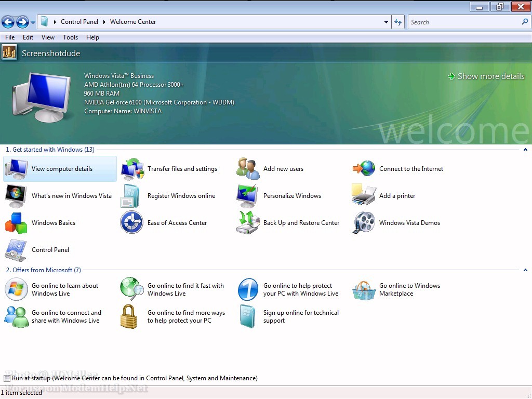
Task: Collapse the Offers from Microsoft section
Action: pyautogui.click(x=525, y=270)
